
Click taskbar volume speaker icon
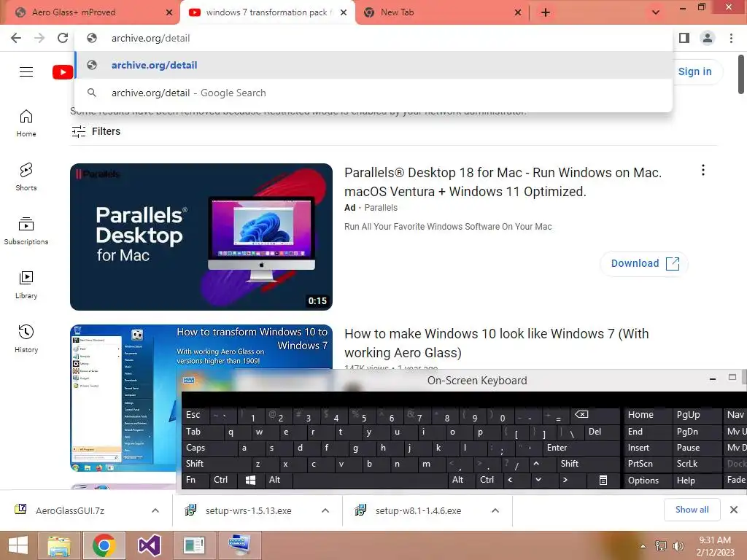coord(678,546)
